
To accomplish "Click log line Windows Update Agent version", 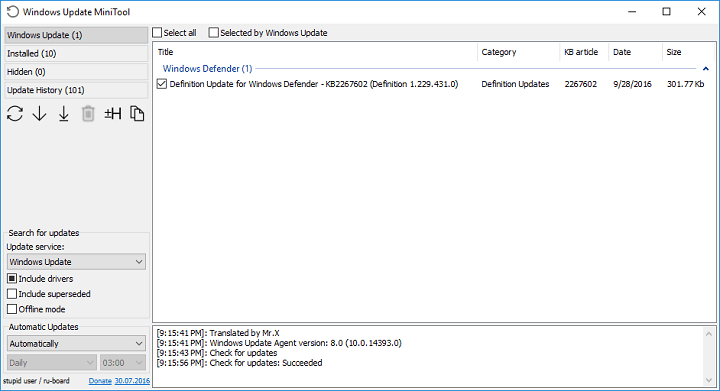I will click(x=279, y=343).
